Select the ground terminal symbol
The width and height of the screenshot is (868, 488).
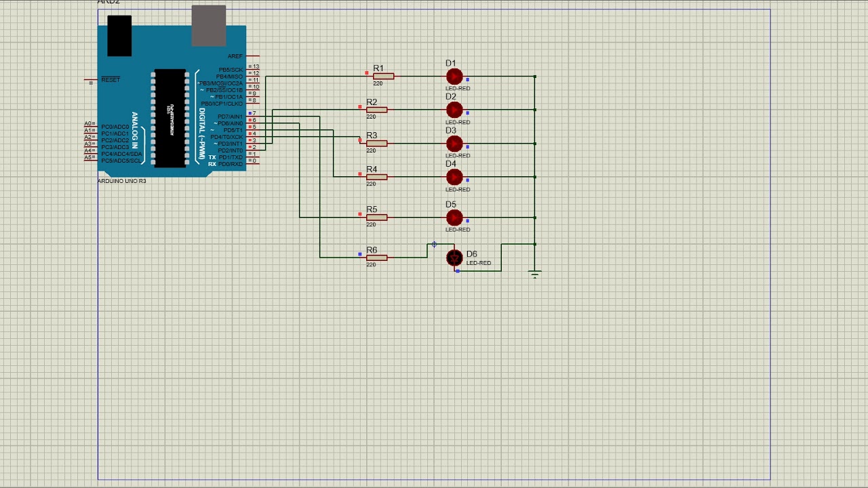[535, 274]
